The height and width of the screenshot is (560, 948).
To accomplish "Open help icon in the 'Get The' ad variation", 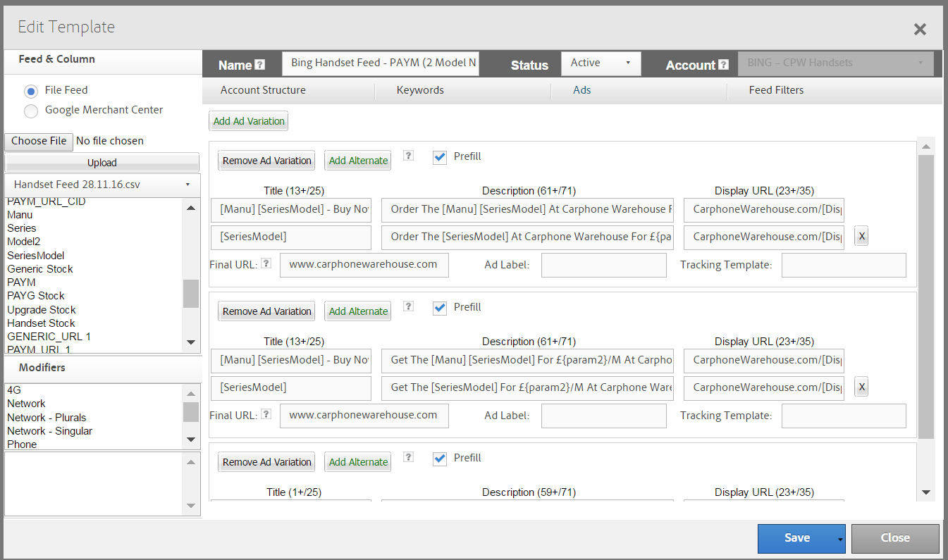I will pyautogui.click(x=409, y=306).
